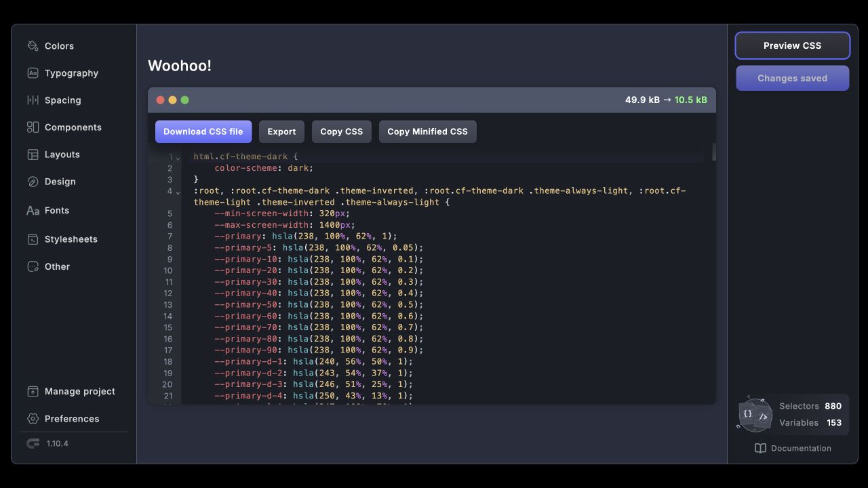This screenshot has height=488, width=868.
Task: Click the version number 1.10.4
Action: [58, 444]
